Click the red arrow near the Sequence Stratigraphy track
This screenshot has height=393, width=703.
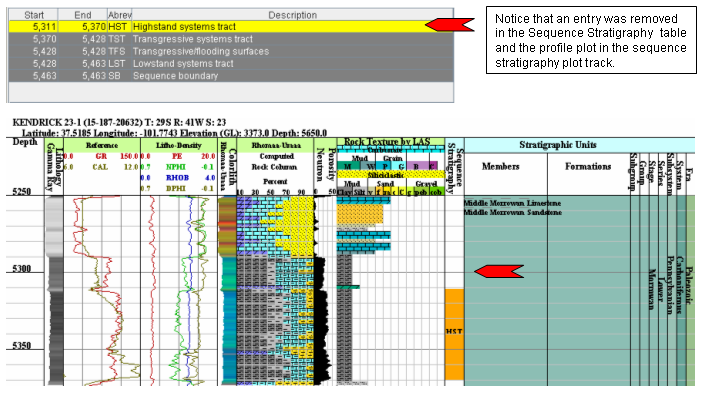pyautogui.click(x=499, y=271)
